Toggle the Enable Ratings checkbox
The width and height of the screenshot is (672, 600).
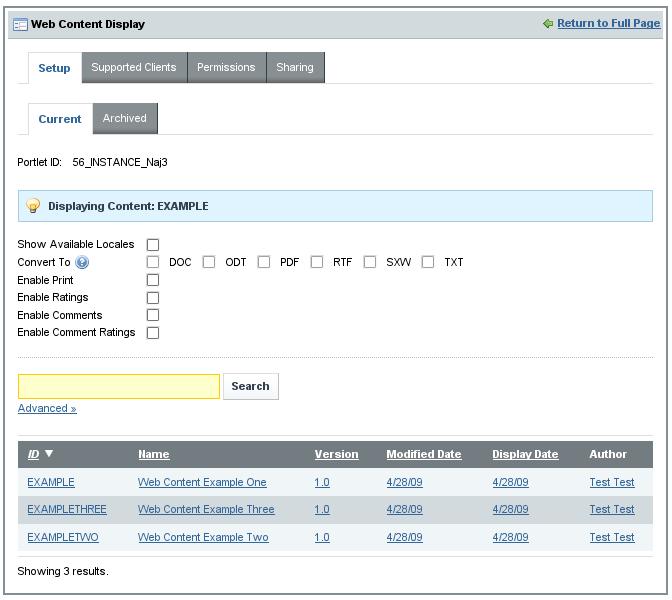pos(153,298)
